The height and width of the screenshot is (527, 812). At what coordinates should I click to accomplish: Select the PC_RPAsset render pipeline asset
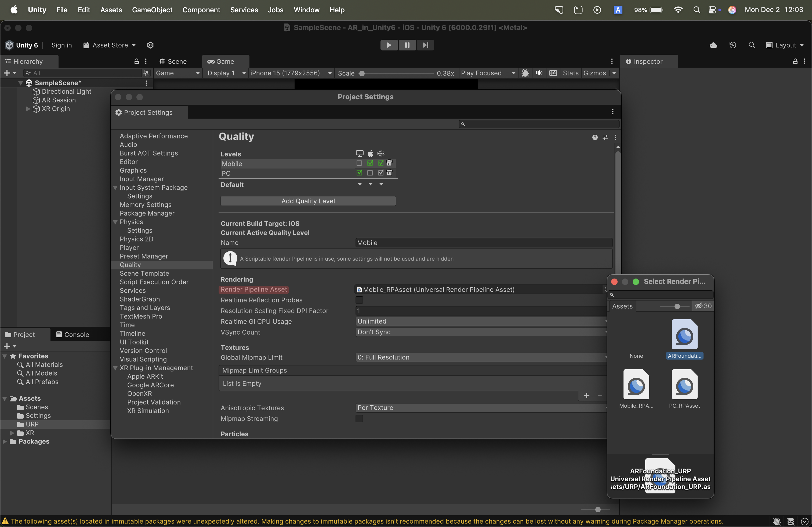[684, 385]
